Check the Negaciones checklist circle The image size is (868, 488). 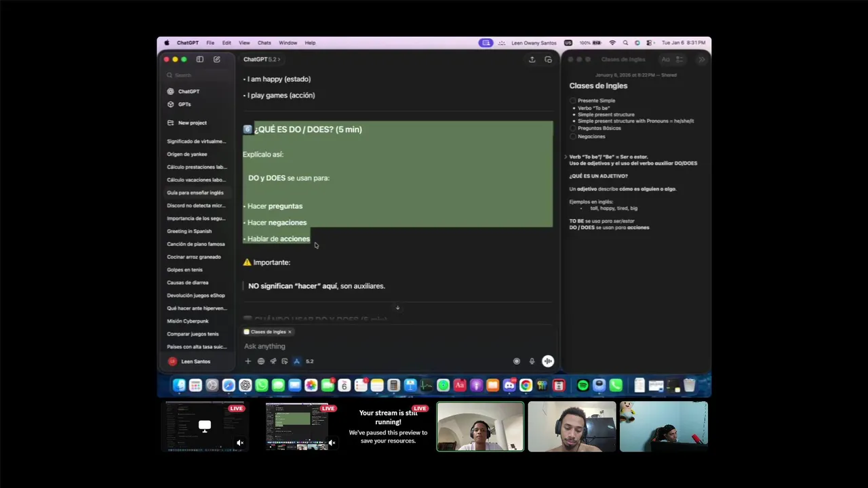point(573,136)
